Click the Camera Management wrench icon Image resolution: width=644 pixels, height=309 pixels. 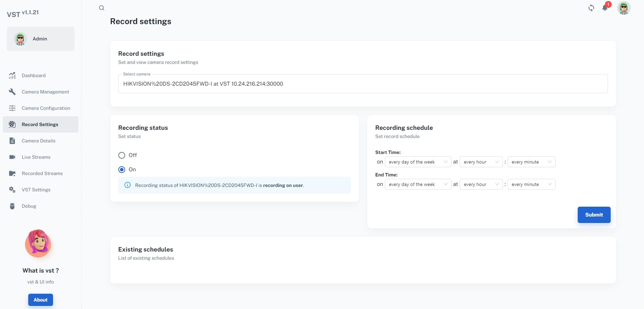[x=12, y=92]
